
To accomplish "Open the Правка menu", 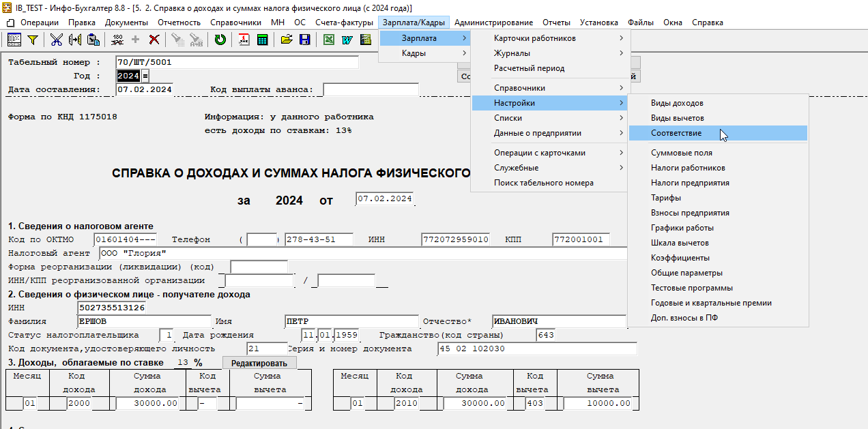I will click(x=82, y=23).
